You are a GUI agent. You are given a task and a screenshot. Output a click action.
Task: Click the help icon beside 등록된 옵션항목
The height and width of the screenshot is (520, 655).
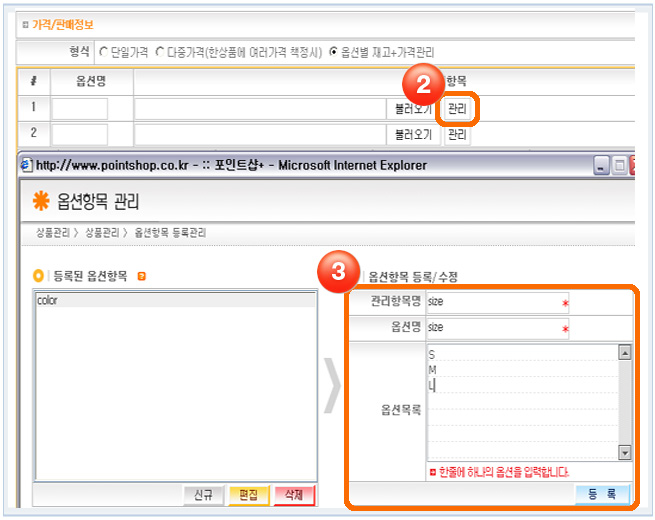point(141,276)
